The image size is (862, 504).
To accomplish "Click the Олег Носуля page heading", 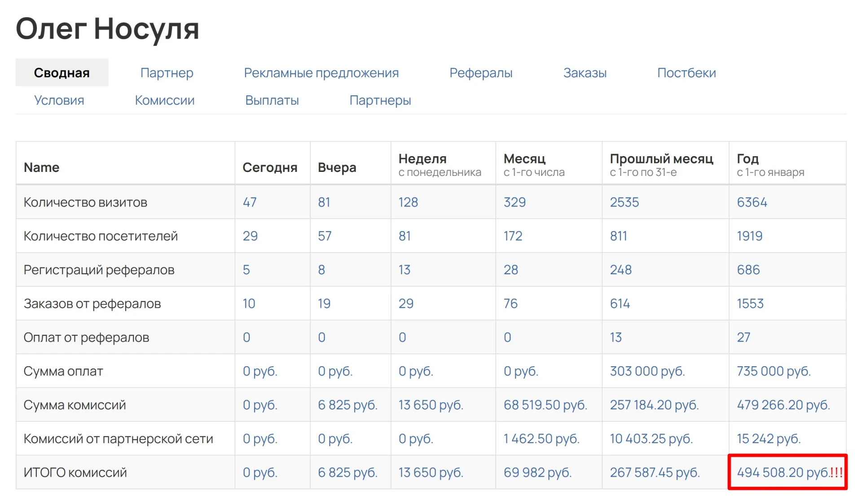I will click(107, 29).
